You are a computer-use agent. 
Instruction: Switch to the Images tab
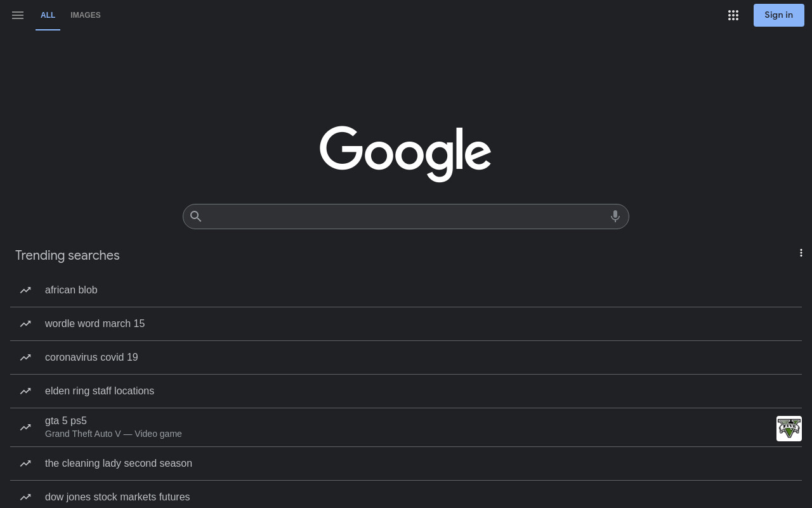click(86, 15)
